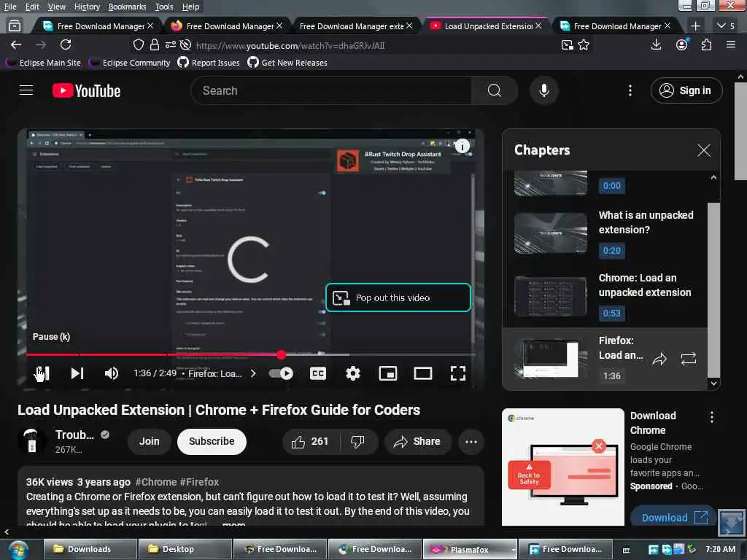747x560 pixels.
Task: Open more actions ellipsis beside Share
Action: click(471, 442)
